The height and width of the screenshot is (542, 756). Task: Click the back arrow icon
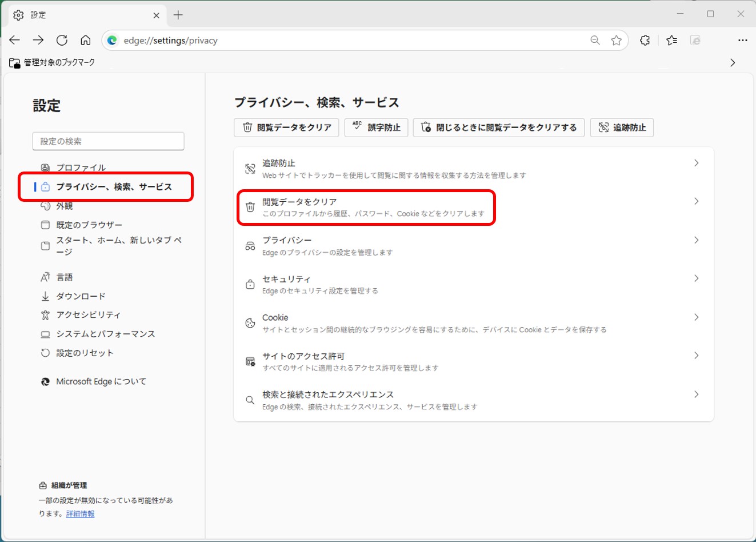[x=15, y=40]
